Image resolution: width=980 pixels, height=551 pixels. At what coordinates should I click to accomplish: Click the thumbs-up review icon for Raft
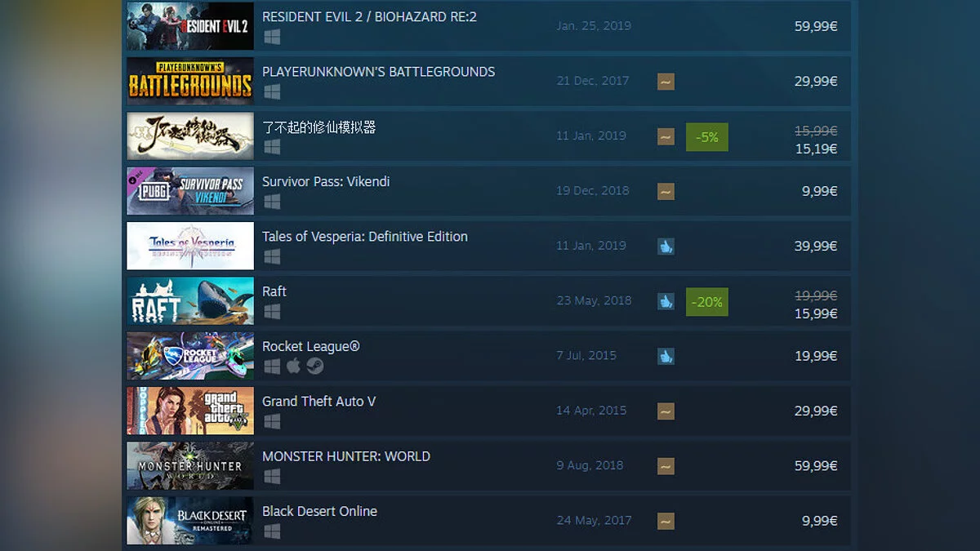pyautogui.click(x=666, y=301)
